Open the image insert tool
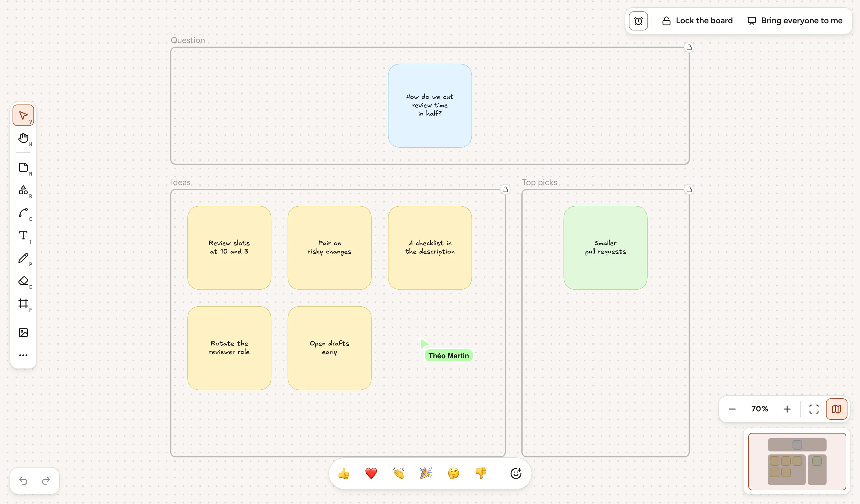 tap(23, 333)
